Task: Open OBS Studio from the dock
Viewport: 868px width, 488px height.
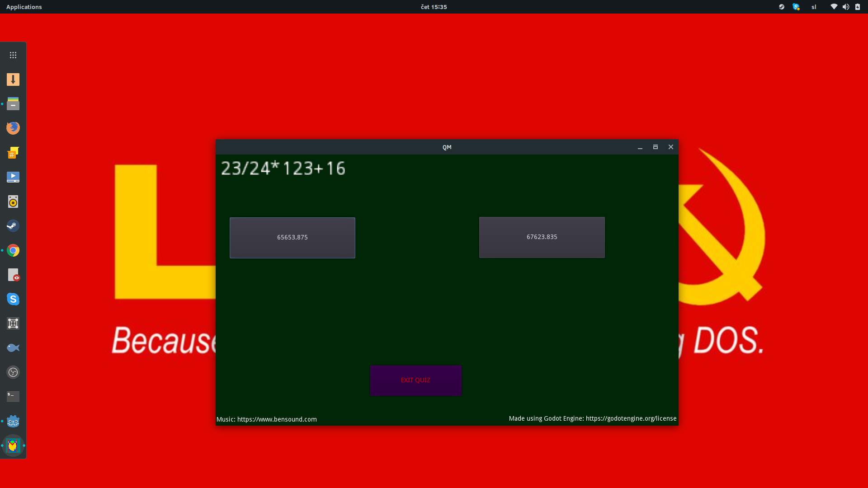Action: [13, 372]
